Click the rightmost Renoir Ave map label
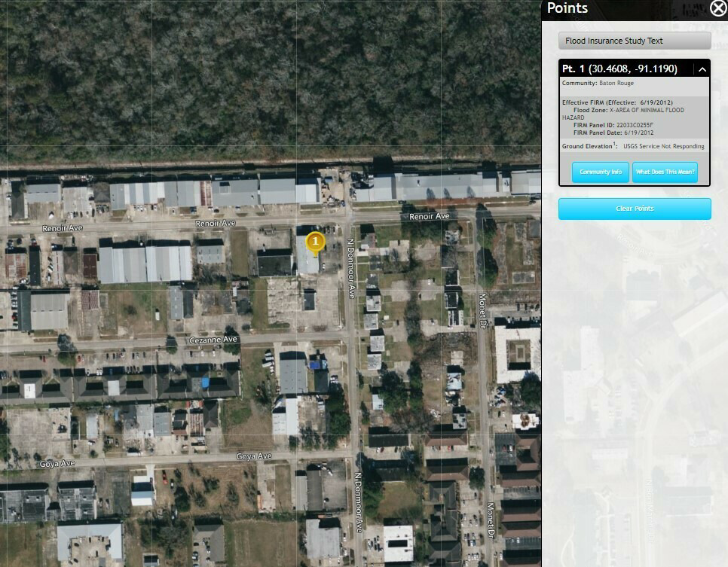 (x=429, y=216)
